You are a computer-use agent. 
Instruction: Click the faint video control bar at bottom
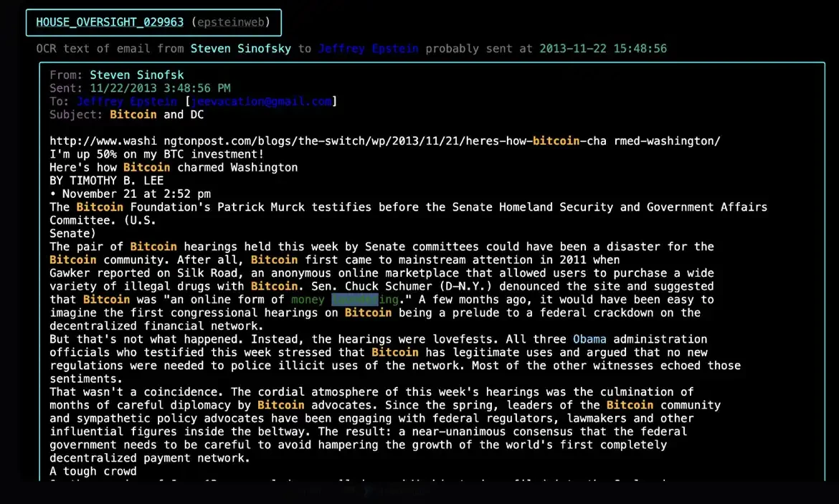[419, 492]
